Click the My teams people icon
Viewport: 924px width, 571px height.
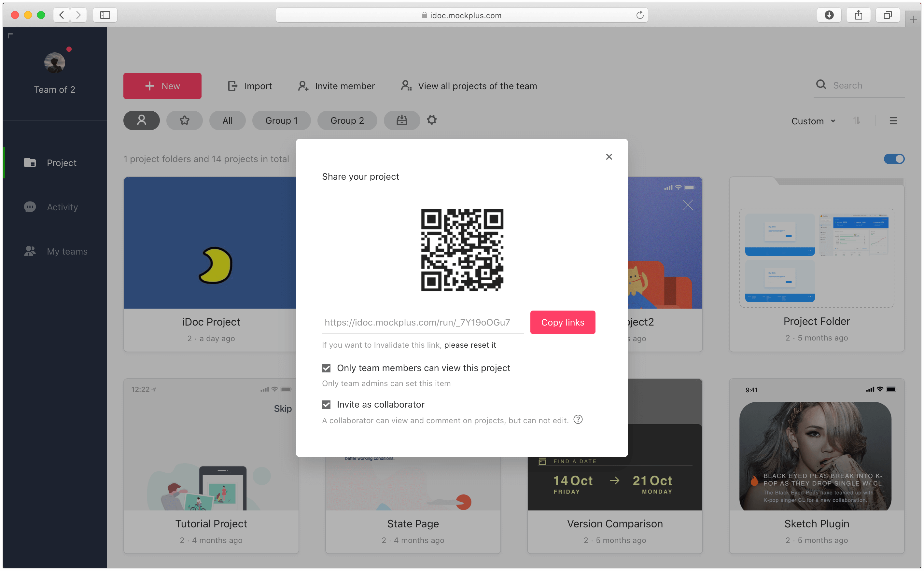pyautogui.click(x=30, y=251)
